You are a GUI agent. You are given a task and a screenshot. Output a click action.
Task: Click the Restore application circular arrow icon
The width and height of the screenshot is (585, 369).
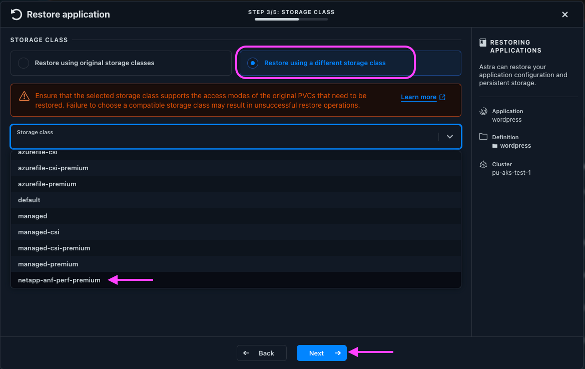(x=16, y=15)
